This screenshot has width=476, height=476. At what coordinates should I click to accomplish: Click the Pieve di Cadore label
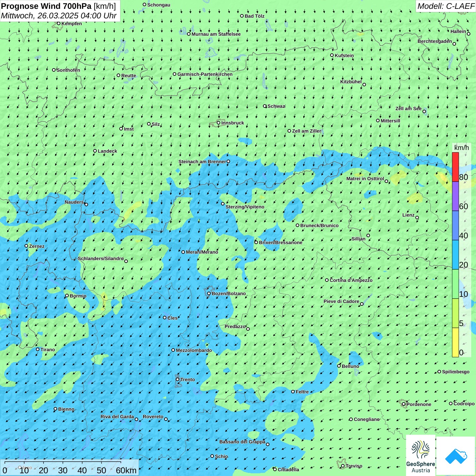click(x=341, y=301)
